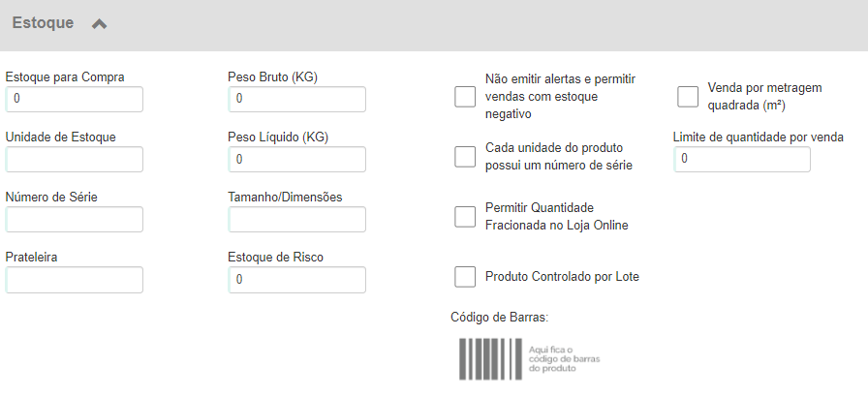
Task: Click the Estoque de Risco field
Action: (296, 280)
